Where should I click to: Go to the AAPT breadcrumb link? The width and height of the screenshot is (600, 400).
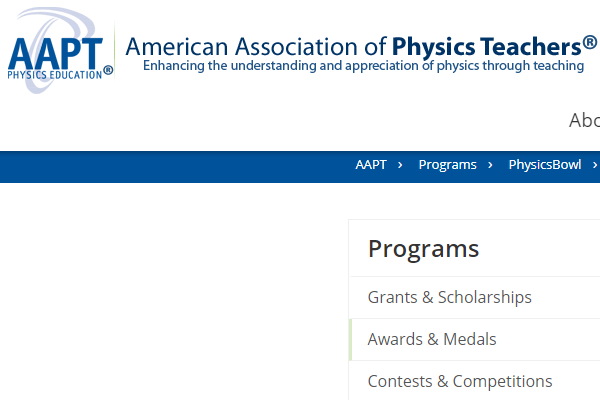point(371,165)
